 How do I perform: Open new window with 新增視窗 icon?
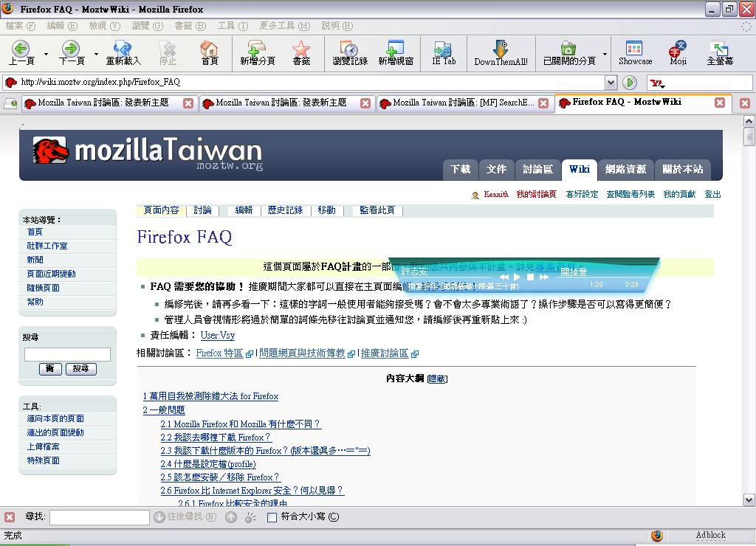[x=396, y=49]
